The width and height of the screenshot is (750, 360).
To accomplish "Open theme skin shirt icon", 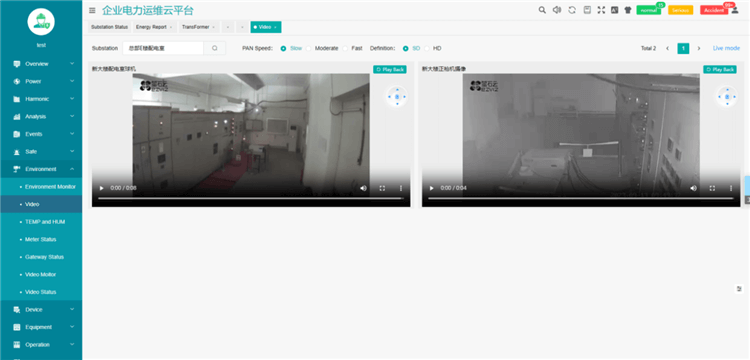I will point(628,10).
